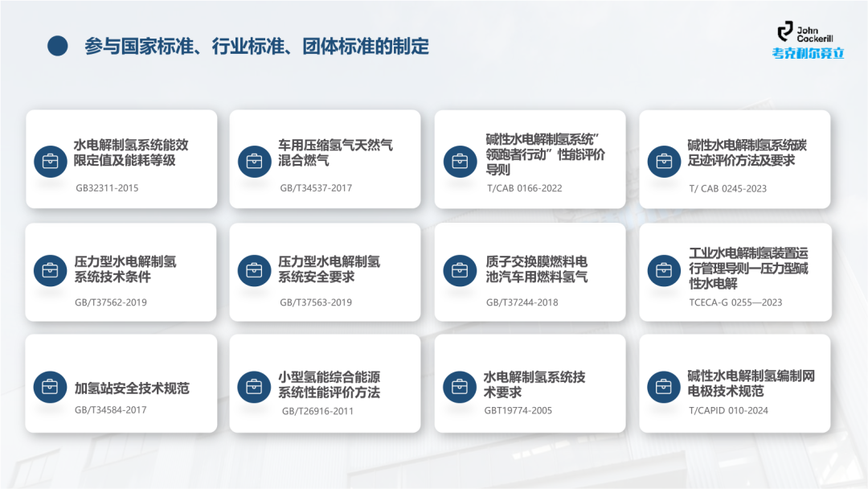This screenshot has width=868, height=489.
Task: Click the 考克利尔竞立 brand text
Action: coord(809,53)
